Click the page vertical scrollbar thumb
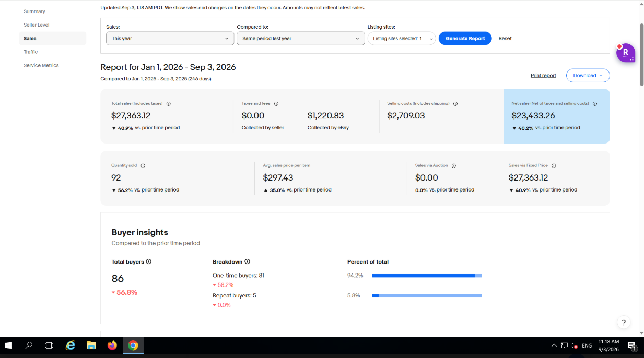644x358 pixels. pyautogui.click(x=641, y=55)
